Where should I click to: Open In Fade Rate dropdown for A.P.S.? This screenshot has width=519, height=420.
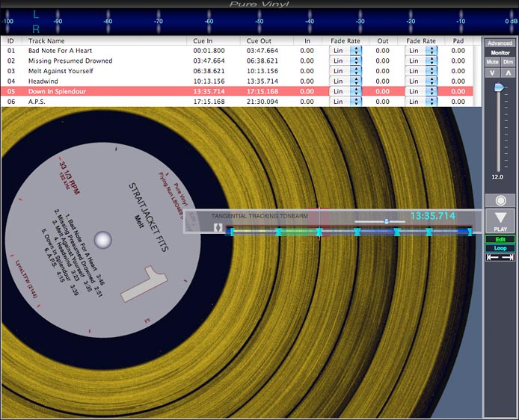coord(346,102)
